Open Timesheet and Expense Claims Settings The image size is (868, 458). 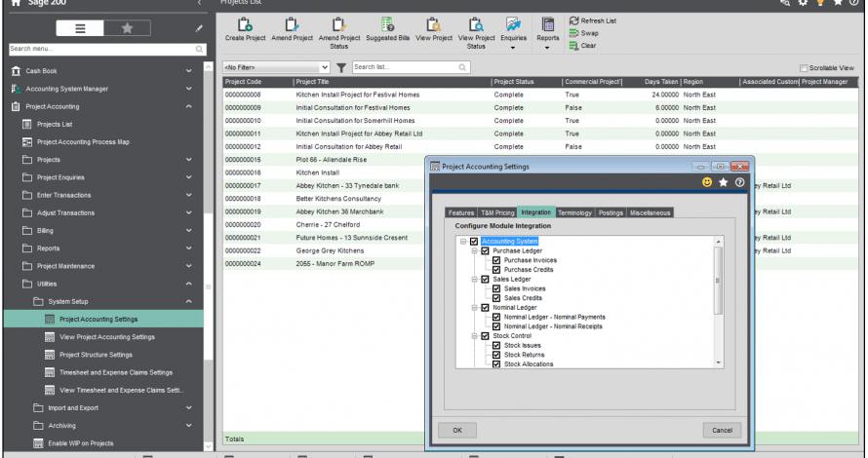pos(116,372)
